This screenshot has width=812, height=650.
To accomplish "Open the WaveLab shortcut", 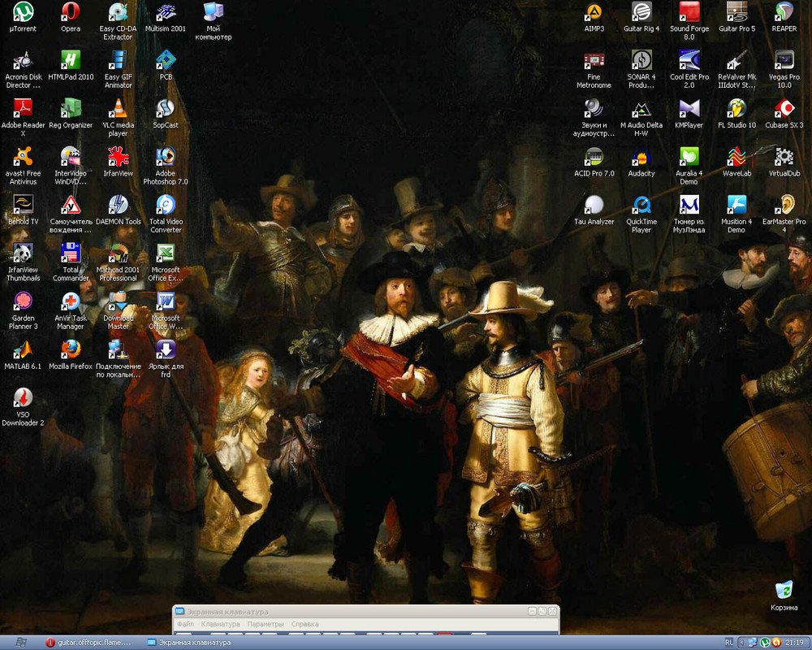I will click(737, 162).
